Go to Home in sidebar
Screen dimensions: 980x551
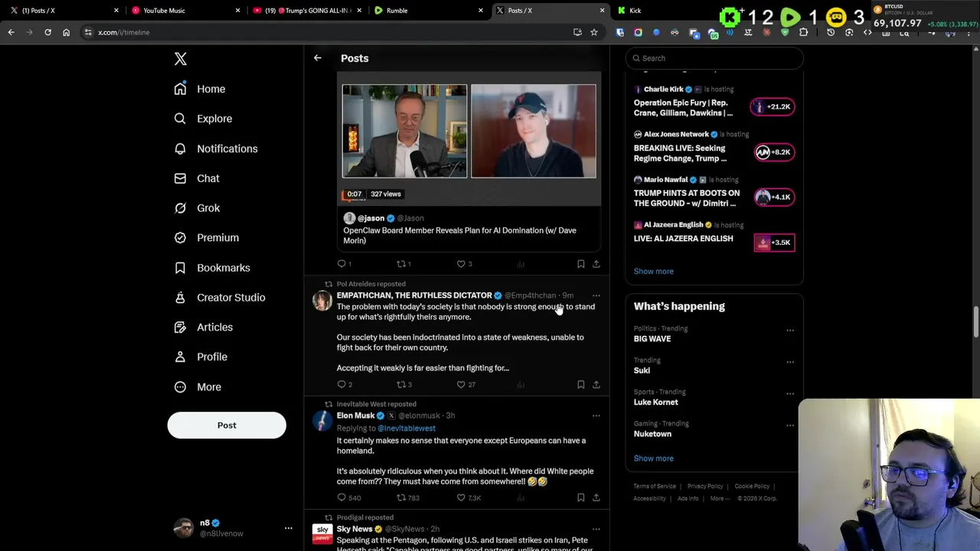[x=200, y=89]
